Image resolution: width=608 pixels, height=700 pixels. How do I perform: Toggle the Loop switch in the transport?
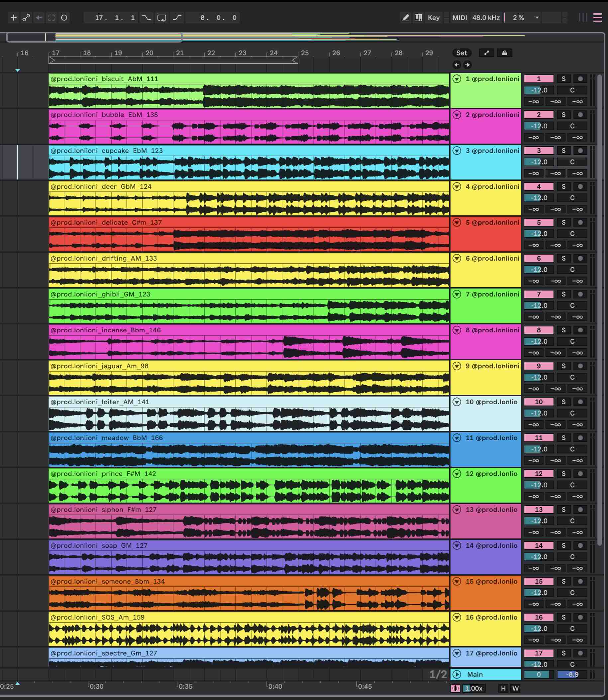pos(161,18)
